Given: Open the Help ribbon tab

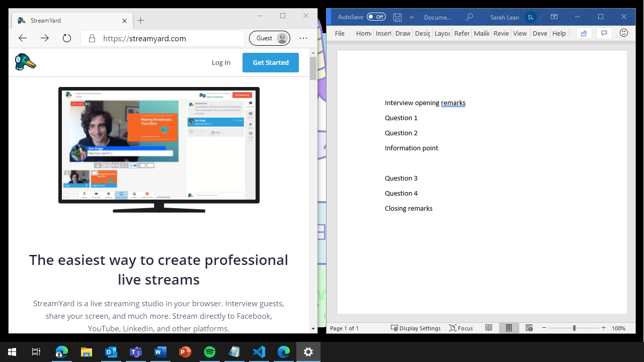Looking at the screenshot, I should (559, 33).
